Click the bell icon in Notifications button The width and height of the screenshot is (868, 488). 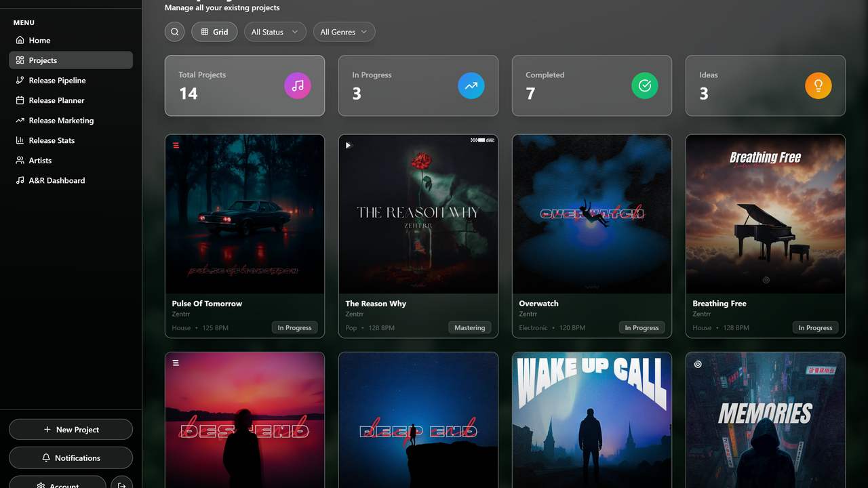46,457
